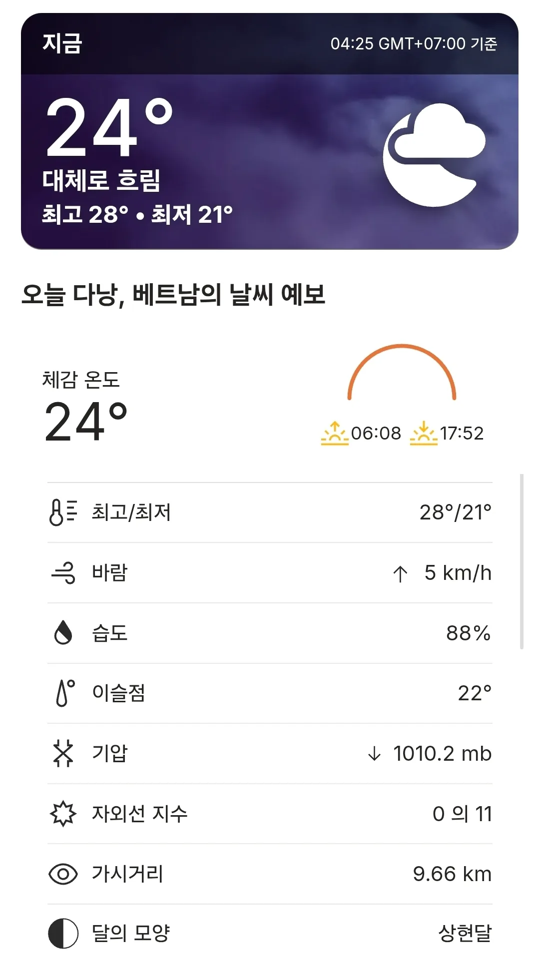This screenshot has height=980, width=539.
Task: Click the 상현달 moon phase value
Action: coord(465,933)
